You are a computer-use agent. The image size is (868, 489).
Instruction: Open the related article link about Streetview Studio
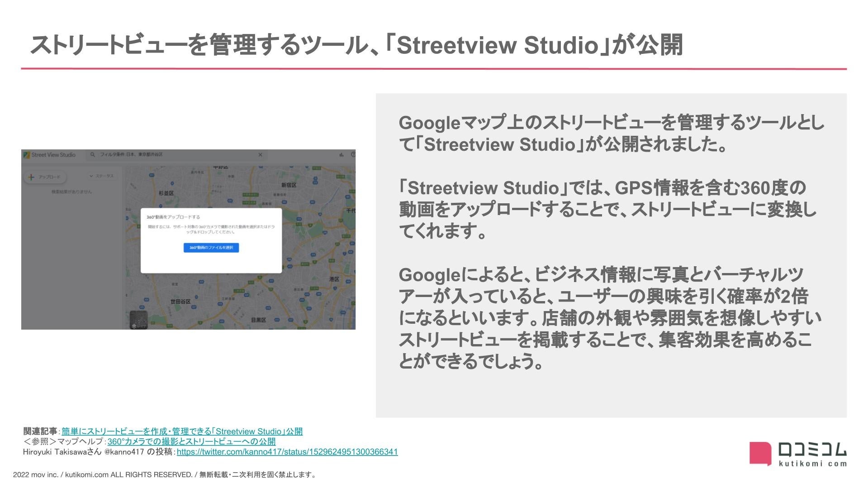pos(182,431)
